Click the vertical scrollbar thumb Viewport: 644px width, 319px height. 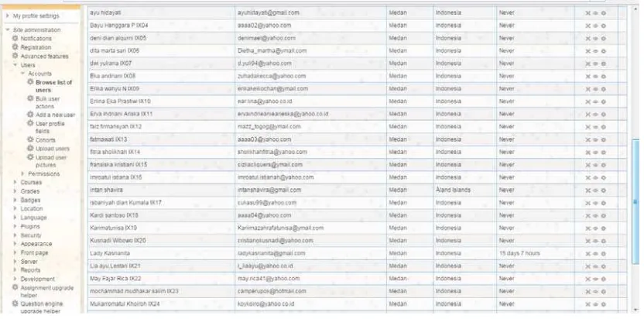pos(635,201)
